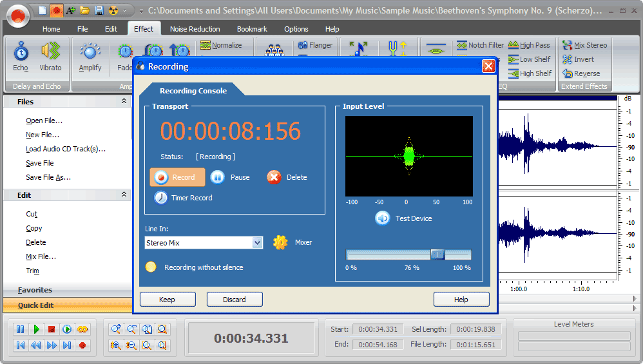Image resolution: width=643 pixels, height=364 pixels.
Task: Switch to the Home ribbon tab
Action: 52,29
